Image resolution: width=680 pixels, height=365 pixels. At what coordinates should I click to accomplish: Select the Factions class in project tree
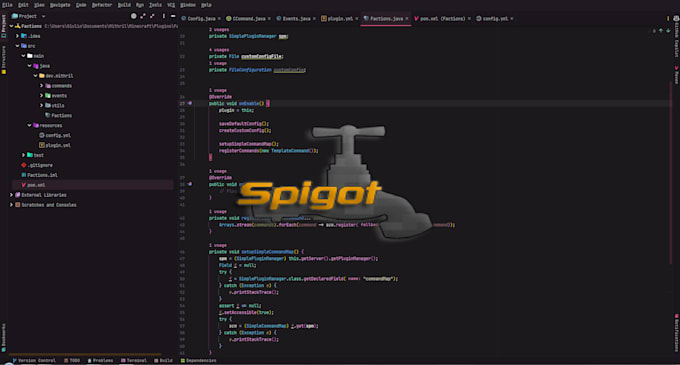coord(58,116)
